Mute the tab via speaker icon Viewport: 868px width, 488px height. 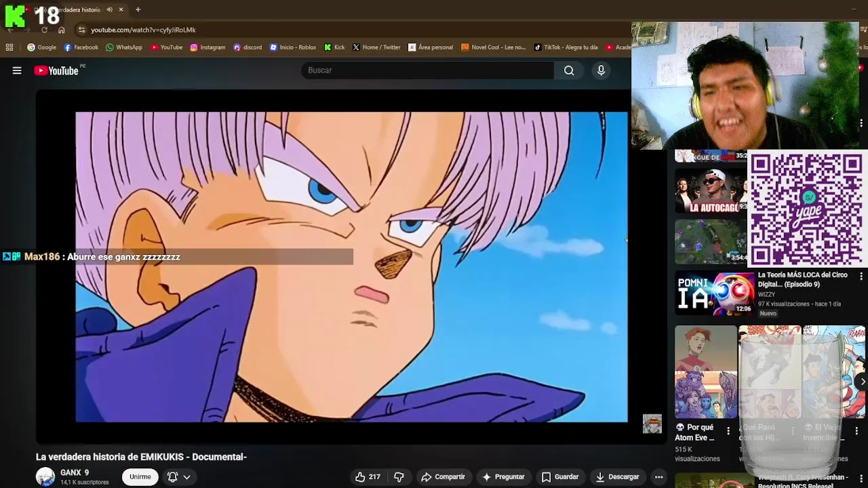(x=109, y=9)
